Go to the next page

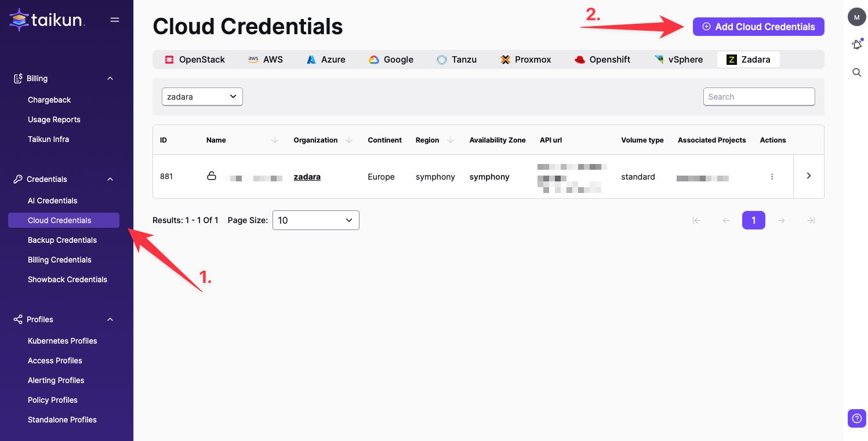[x=782, y=220]
